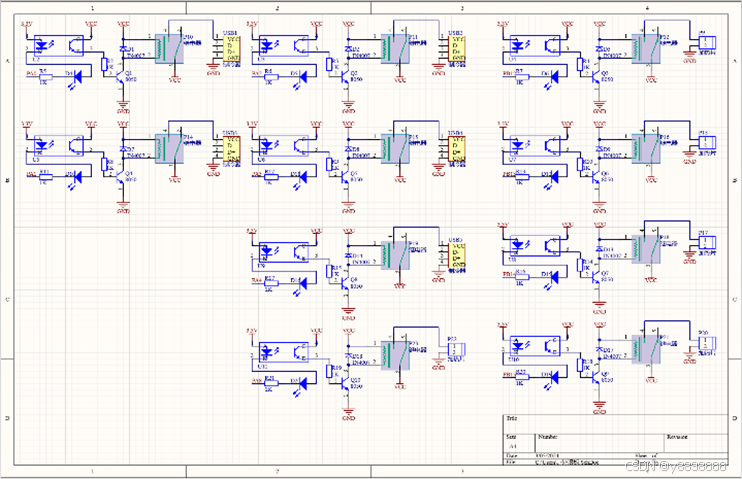Select the USB2 connector symbol
The width and height of the screenshot is (742, 479).
click(x=457, y=49)
